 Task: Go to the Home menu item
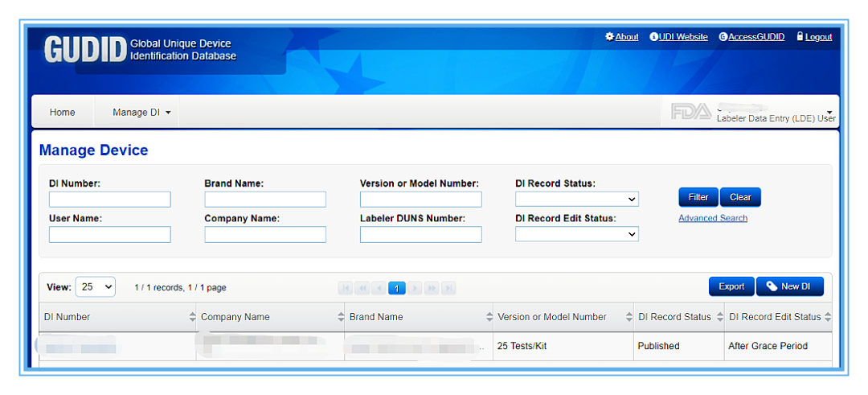coord(62,112)
